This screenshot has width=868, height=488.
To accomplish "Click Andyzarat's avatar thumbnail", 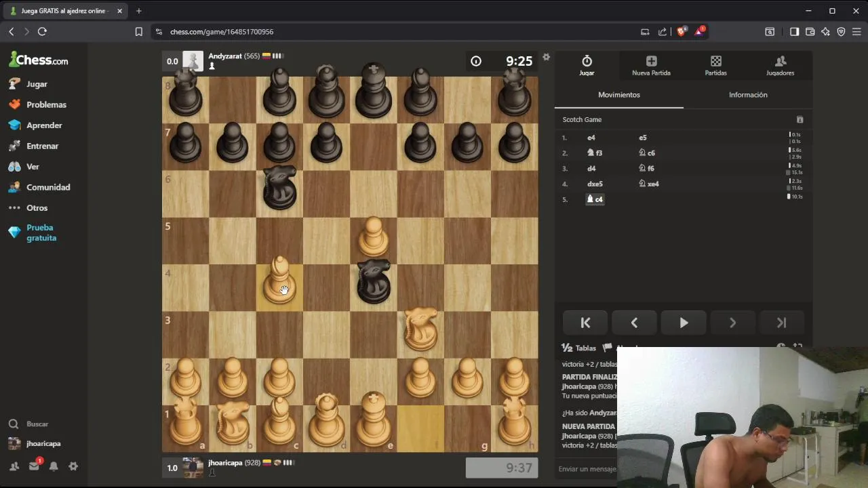I will click(x=193, y=61).
